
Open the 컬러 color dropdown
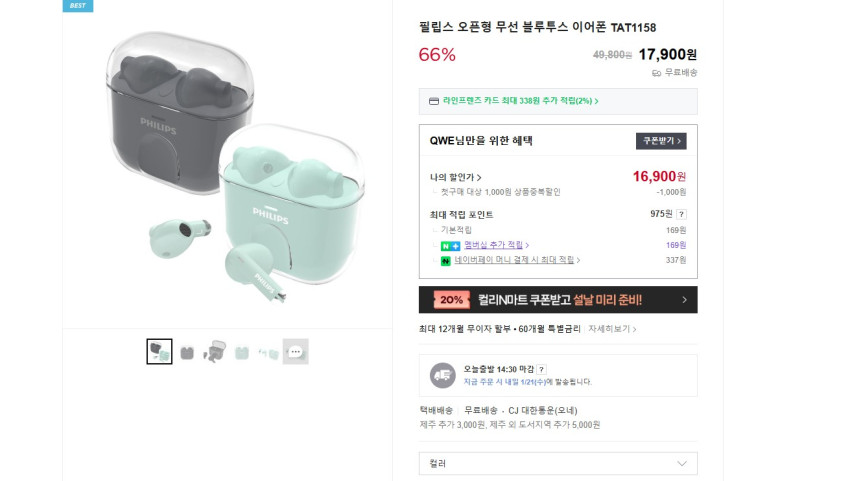[557, 463]
